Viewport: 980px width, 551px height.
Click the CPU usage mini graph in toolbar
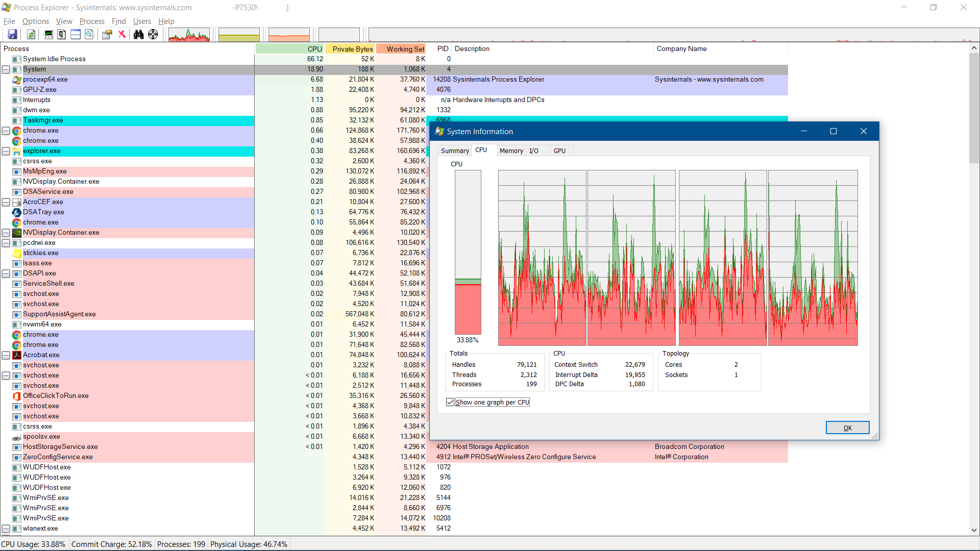tap(189, 35)
